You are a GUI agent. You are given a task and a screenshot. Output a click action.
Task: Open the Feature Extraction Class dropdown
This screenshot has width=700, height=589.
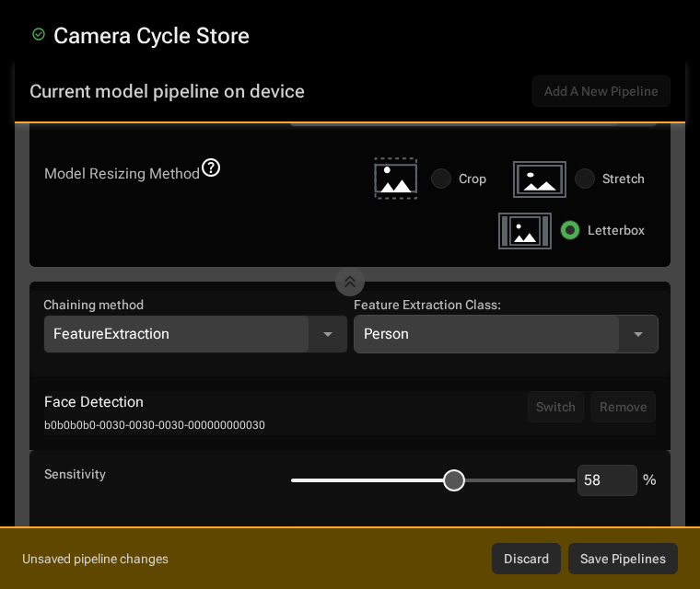tap(506, 334)
